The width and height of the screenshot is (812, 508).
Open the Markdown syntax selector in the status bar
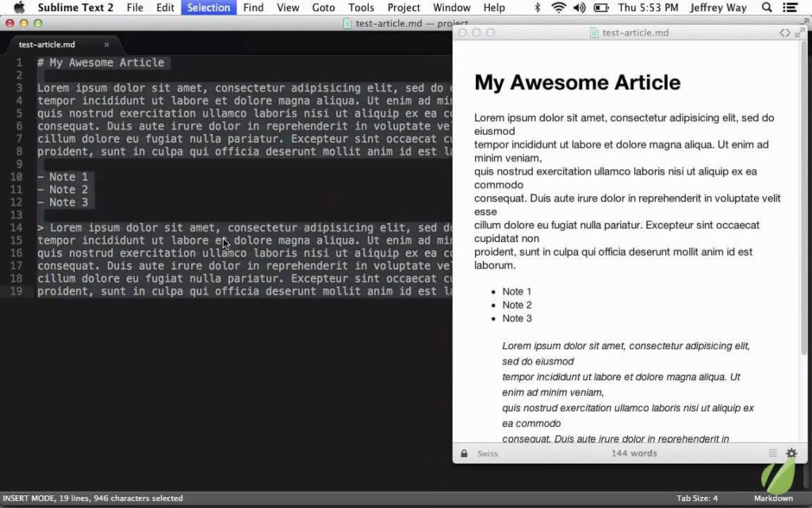[x=773, y=498]
